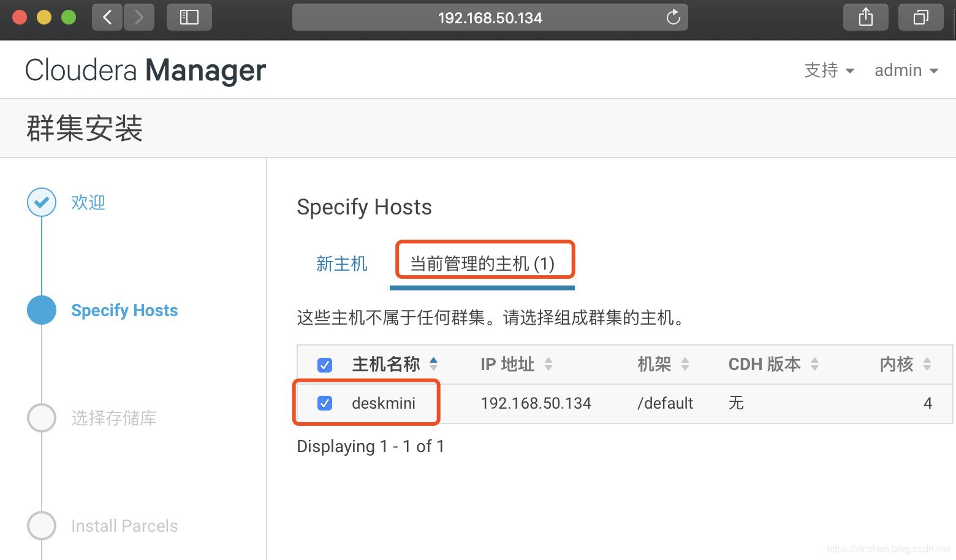Click the 192.168.50.134 address bar
The width and height of the screenshot is (956, 560).
[490, 17]
